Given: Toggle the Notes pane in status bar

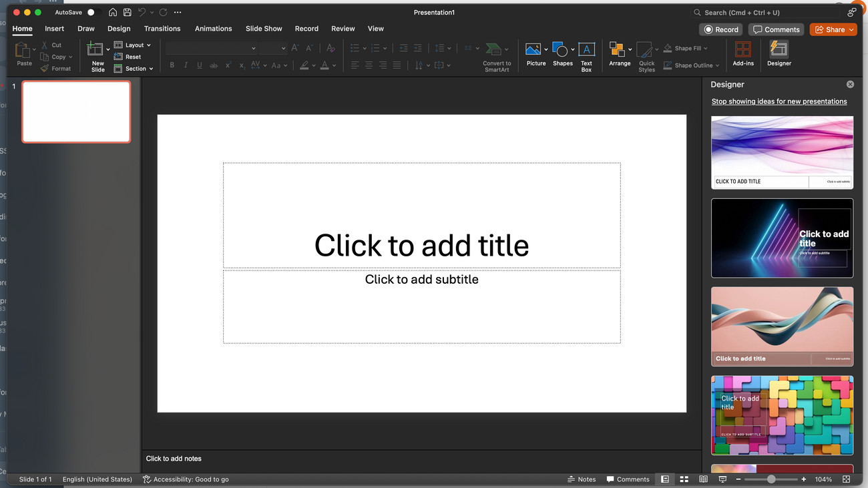Looking at the screenshot, I should 581,479.
